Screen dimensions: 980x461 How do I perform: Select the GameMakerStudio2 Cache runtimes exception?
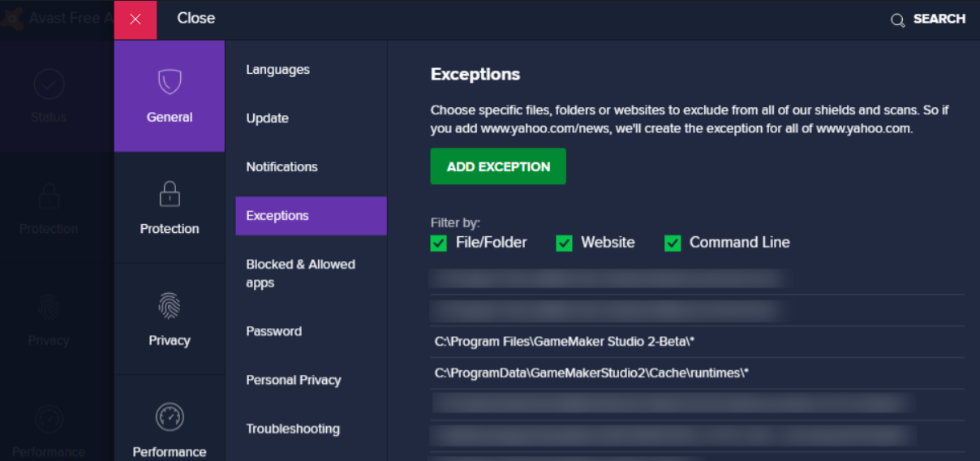[x=591, y=373]
